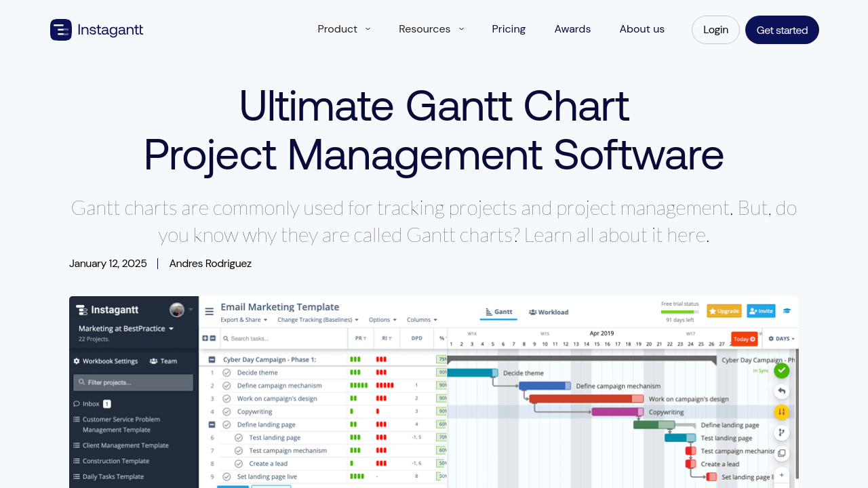Open the Columns dropdown
This screenshot has width=868, height=488.
pyautogui.click(x=422, y=320)
